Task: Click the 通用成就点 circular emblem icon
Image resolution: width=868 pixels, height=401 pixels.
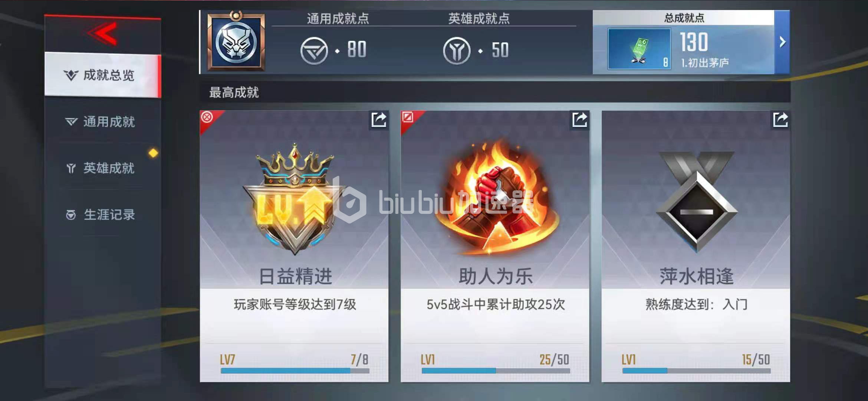Action: pyautogui.click(x=314, y=51)
